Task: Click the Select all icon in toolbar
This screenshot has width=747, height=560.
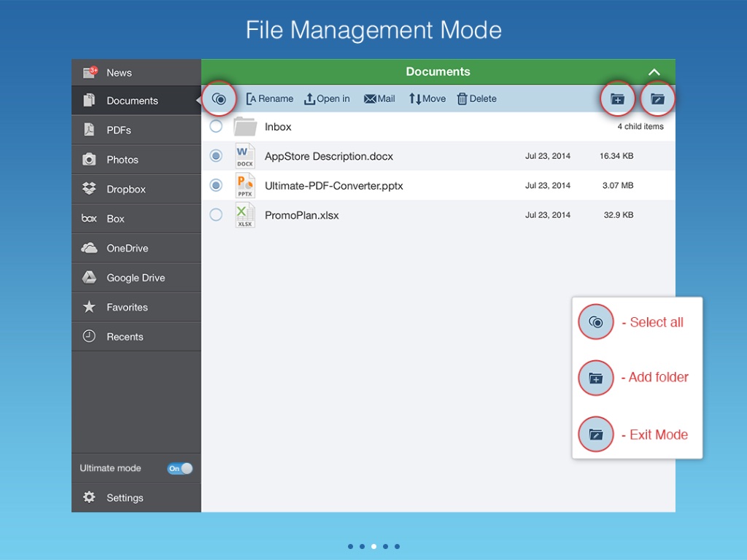Action: [219, 99]
